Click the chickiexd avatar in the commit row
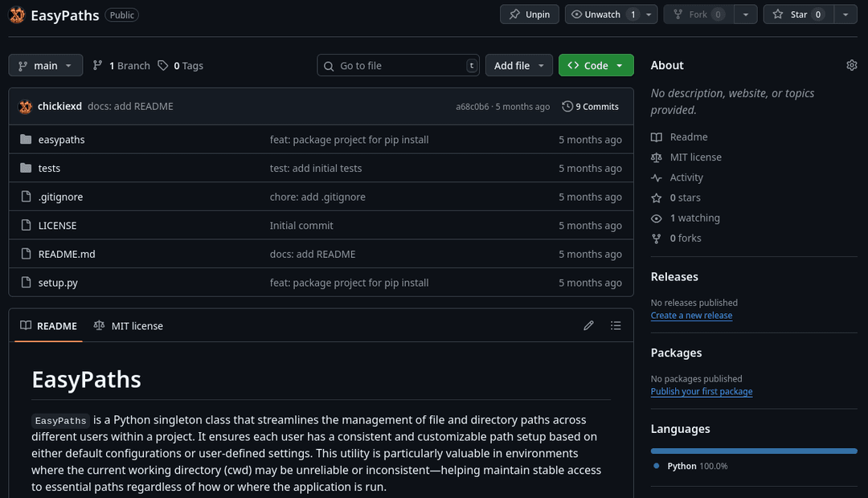Viewport: 868px width, 498px height. click(26, 106)
